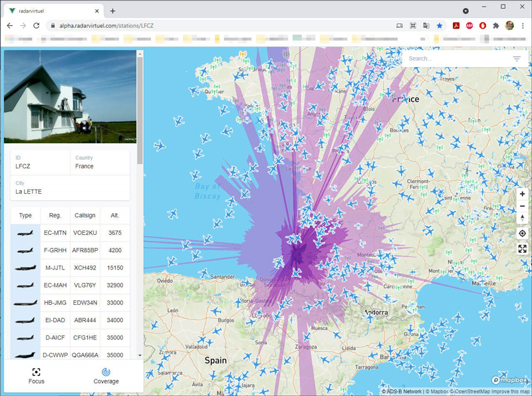Click the LFCZ station ID value
This screenshot has height=396, width=532.
tap(23, 166)
